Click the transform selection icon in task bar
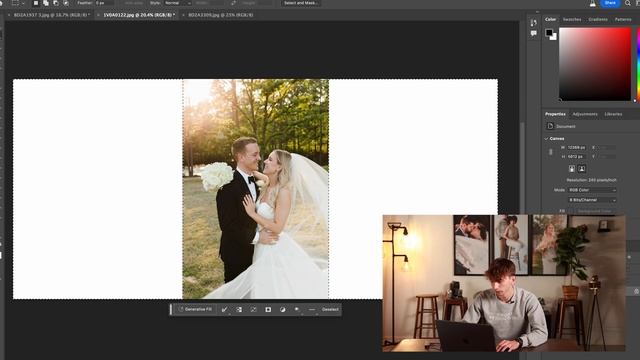Viewport: 640px width, 360px height. tap(253, 310)
